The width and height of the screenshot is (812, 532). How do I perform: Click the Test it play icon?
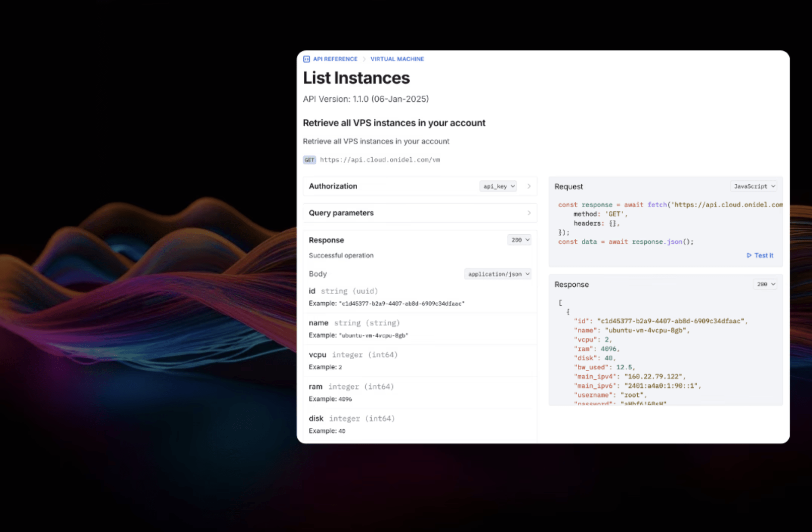tap(749, 255)
